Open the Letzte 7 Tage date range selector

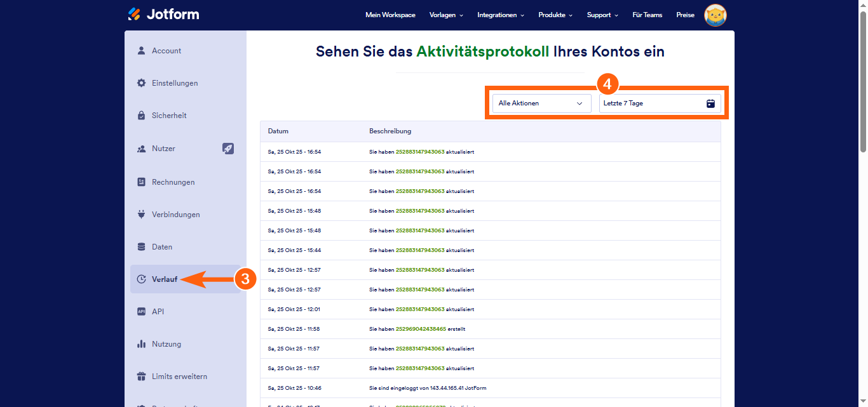tap(654, 103)
